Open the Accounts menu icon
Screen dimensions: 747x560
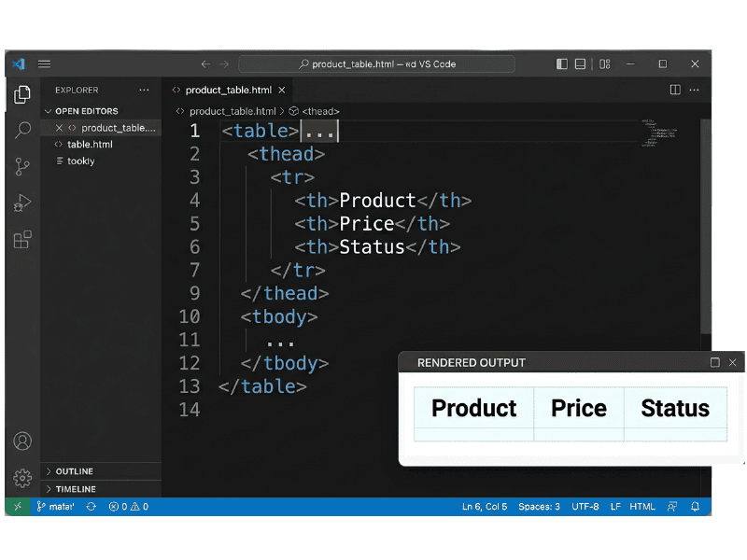pyautogui.click(x=21, y=441)
